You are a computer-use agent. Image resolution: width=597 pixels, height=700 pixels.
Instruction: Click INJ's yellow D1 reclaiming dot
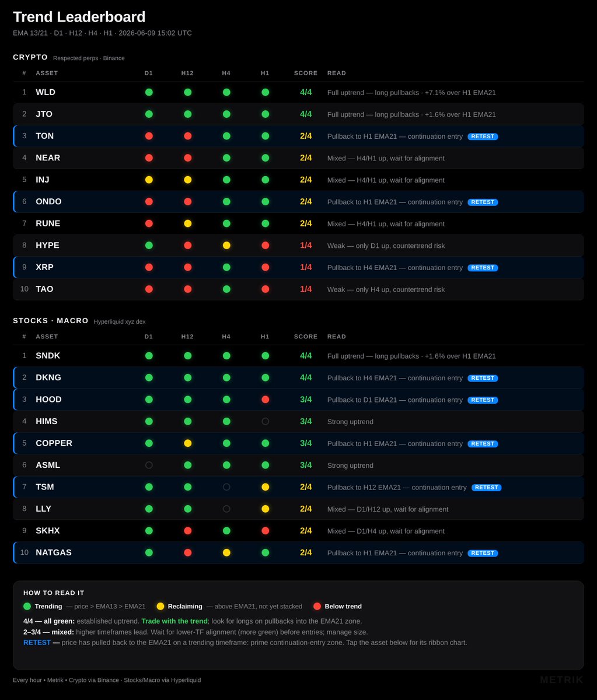(x=149, y=180)
